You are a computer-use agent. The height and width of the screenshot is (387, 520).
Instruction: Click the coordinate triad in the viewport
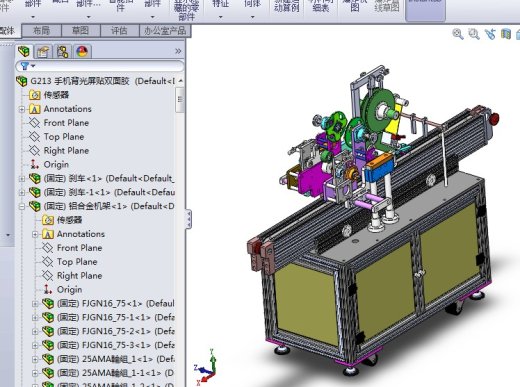click(206, 368)
